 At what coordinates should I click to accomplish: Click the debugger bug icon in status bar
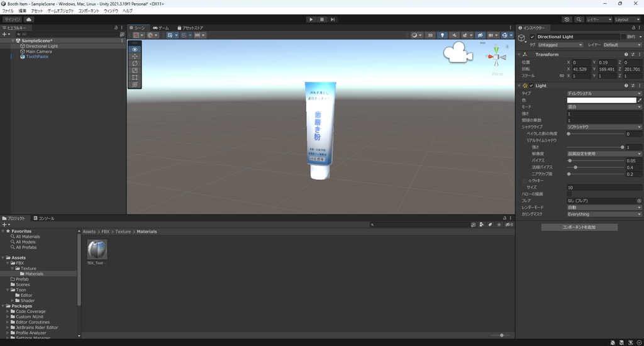[613, 343]
